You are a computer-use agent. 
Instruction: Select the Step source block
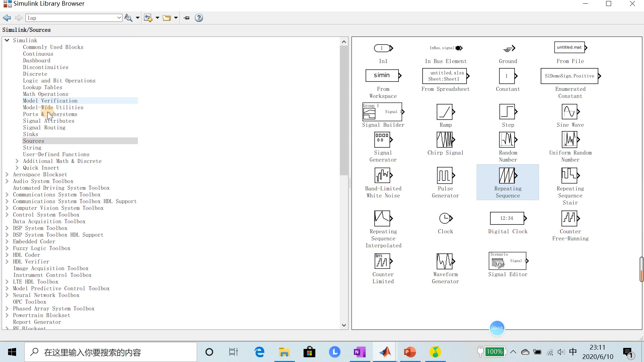(507, 112)
